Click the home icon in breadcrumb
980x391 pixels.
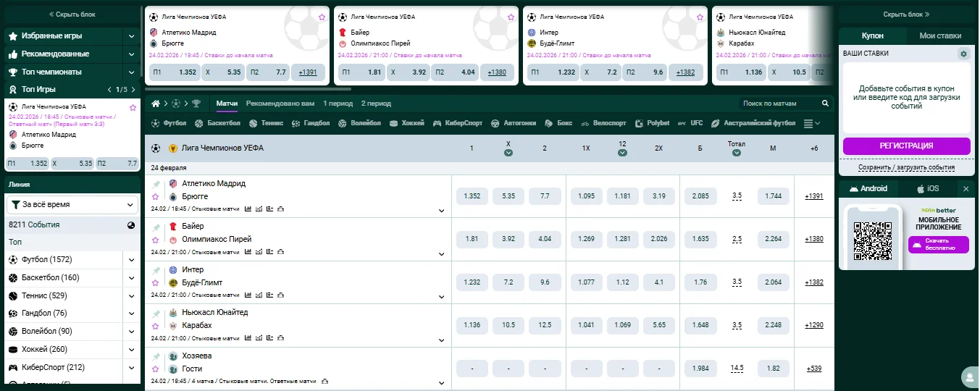[x=155, y=104]
